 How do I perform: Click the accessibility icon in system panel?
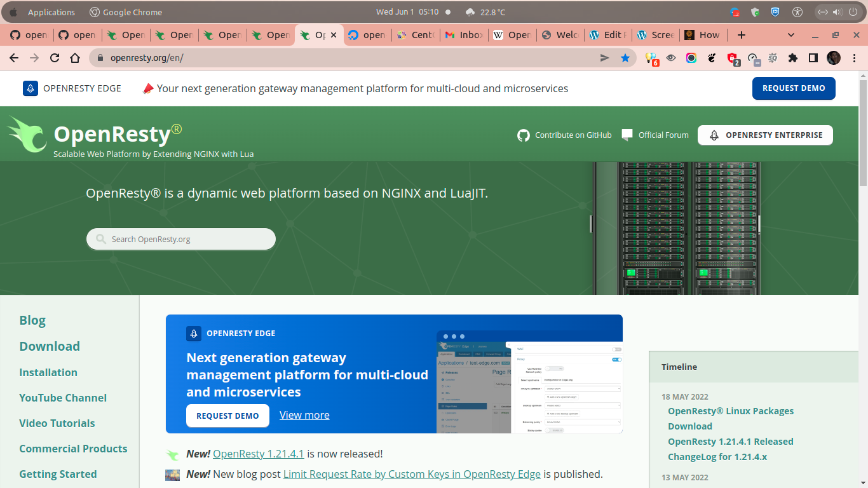pos(797,12)
